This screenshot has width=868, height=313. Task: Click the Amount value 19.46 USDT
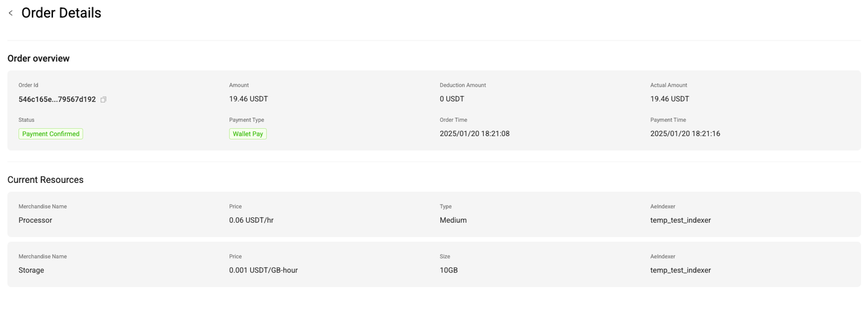pos(248,99)
